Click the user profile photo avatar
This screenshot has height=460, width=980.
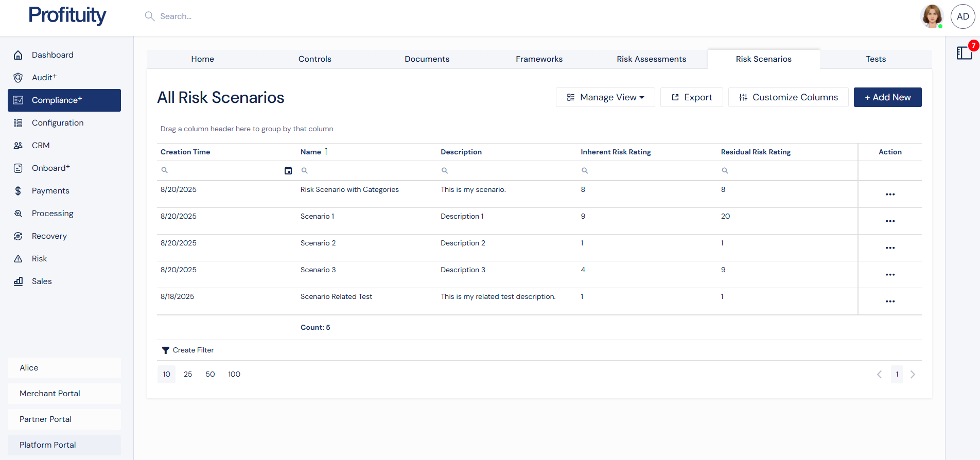pyautogui.click(x=932, y=16)
